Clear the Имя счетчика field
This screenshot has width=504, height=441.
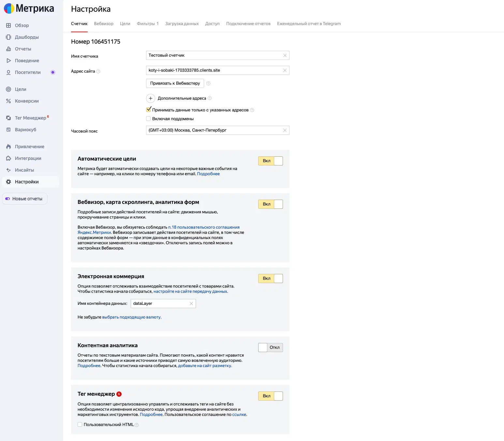(285, 55)
